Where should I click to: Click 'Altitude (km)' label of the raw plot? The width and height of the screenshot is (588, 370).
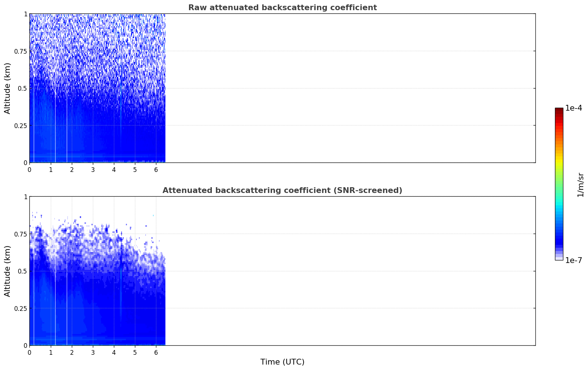8,88
